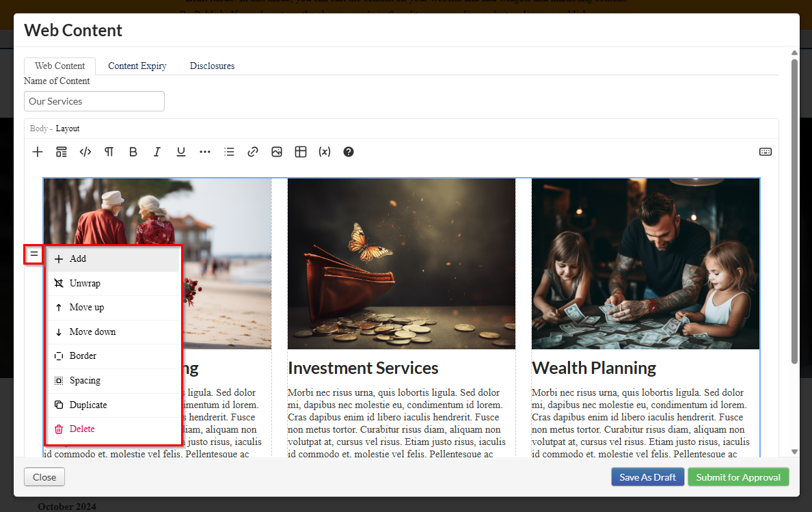Open the editor help question icon
Image resolution: width=812 pixels, height=512 pixels.
[349, 152]
